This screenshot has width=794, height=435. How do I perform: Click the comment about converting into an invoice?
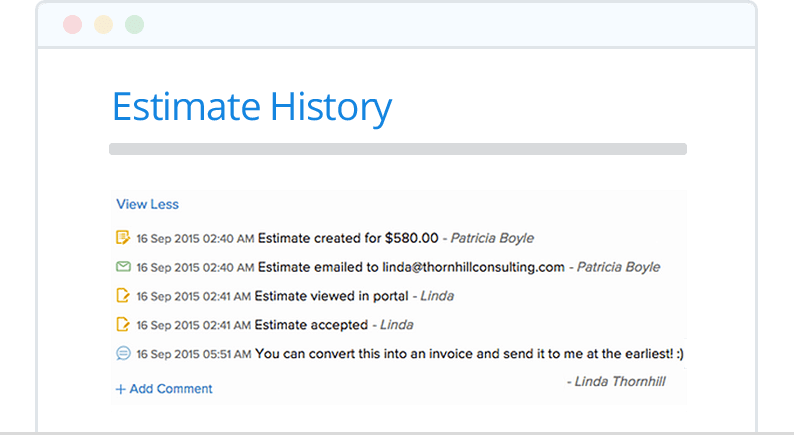(x=469, y=353)
